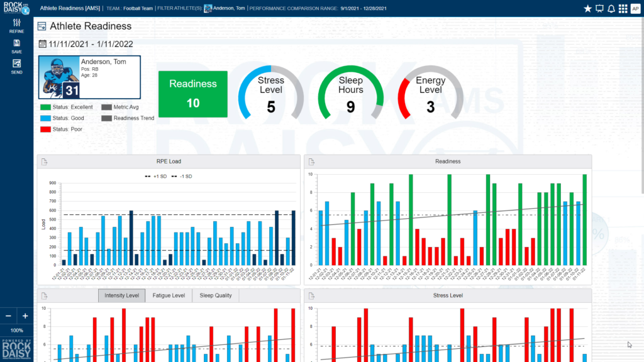Image resolution: width=644 pixels, height=362 pixels.
Task: Zoom out with the minus button
Action: pos(8,315)
